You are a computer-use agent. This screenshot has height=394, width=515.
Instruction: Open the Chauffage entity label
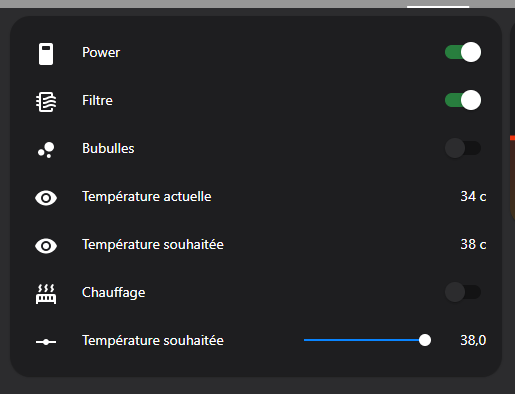pos(114,293)
